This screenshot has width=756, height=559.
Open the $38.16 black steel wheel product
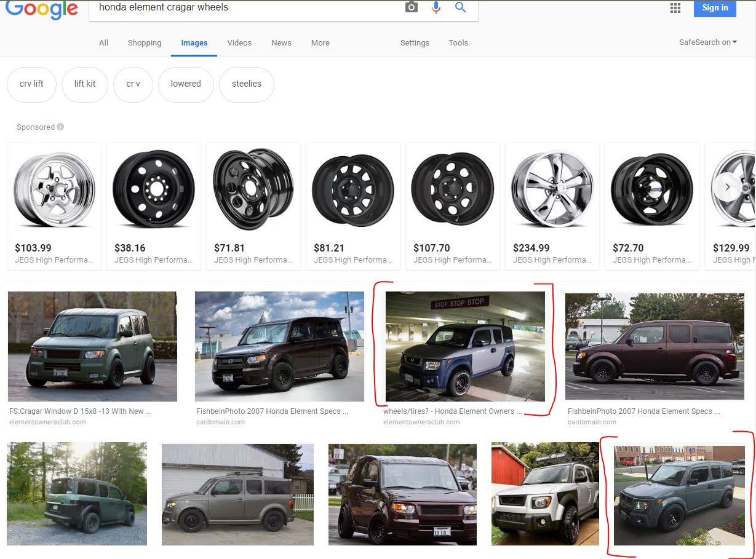pos(154,206)
